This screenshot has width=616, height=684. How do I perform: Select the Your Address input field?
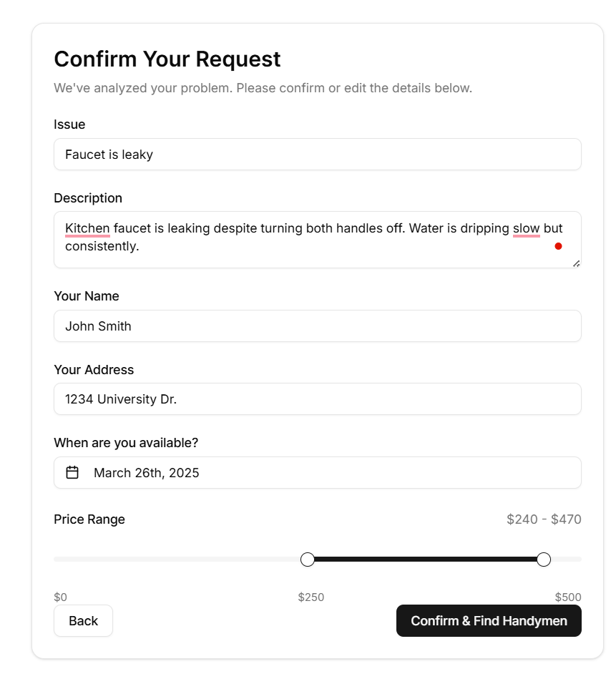pyautogui.click(x=318, y=399)
